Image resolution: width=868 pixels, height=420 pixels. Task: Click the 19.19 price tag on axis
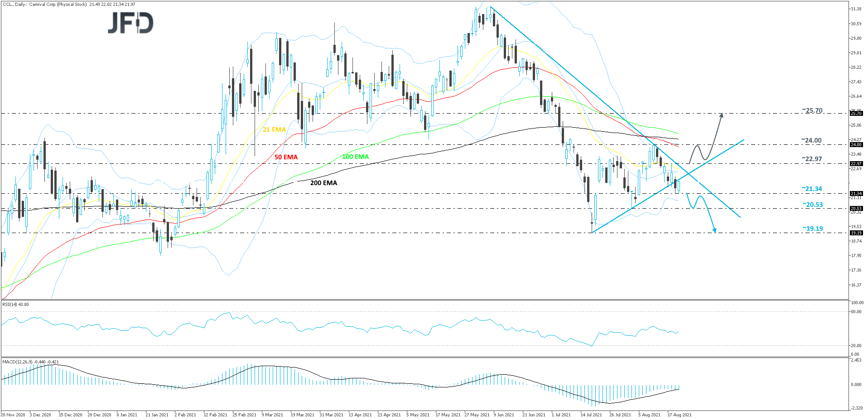point(856,233)
